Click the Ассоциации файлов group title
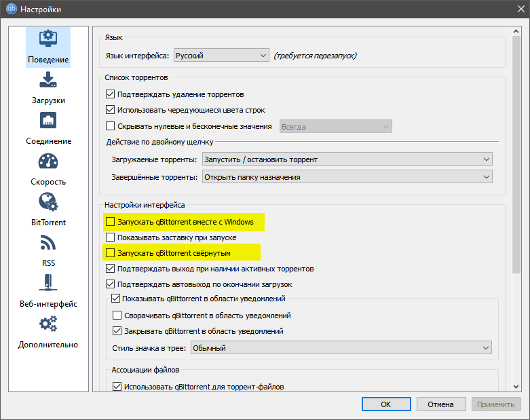 tap(145, 370)
